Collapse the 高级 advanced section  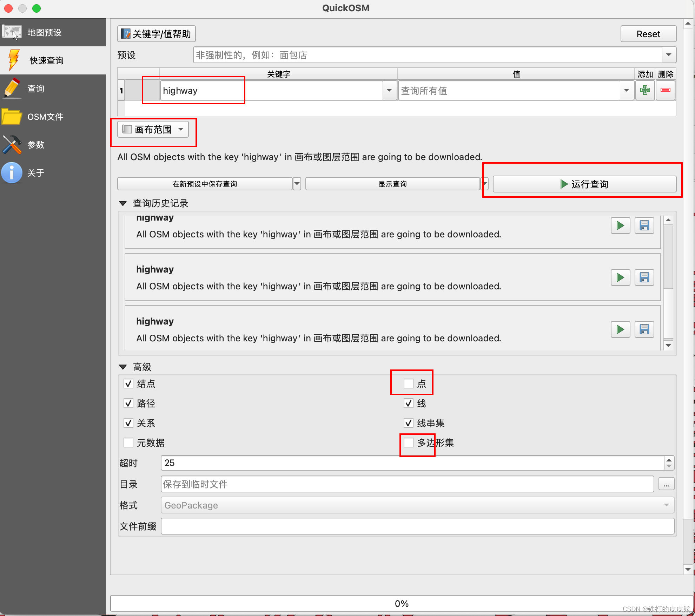pyautogui.click(x=123, y=367)
